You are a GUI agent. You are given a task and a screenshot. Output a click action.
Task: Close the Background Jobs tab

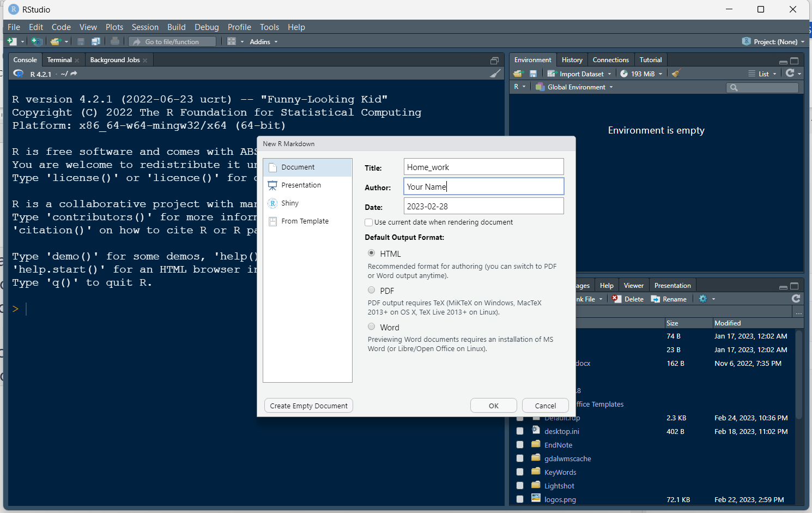coord(145,61)
